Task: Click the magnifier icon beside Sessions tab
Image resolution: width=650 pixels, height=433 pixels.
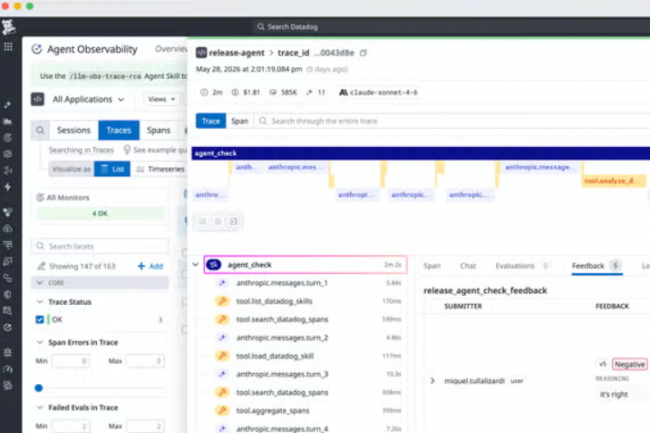Action: coord(40,131)
